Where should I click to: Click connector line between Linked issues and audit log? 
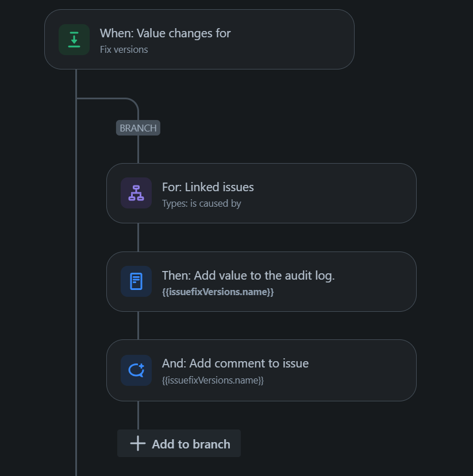click(139, 237)
